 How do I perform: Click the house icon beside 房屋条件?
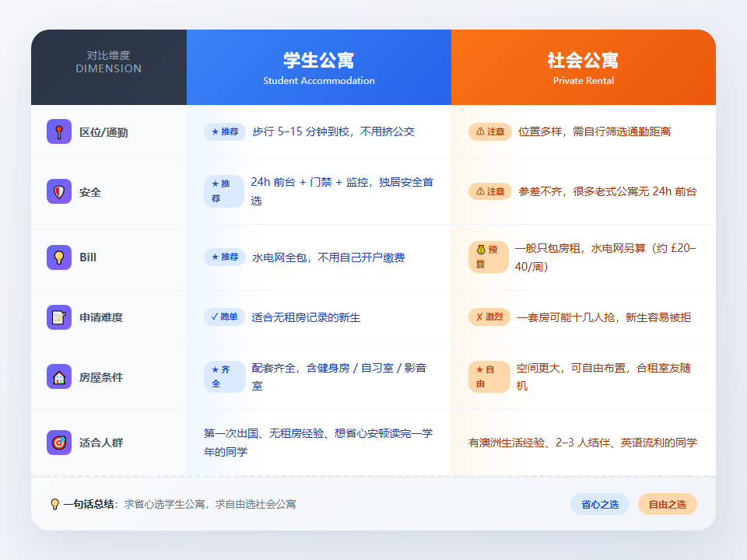[59, 376]
